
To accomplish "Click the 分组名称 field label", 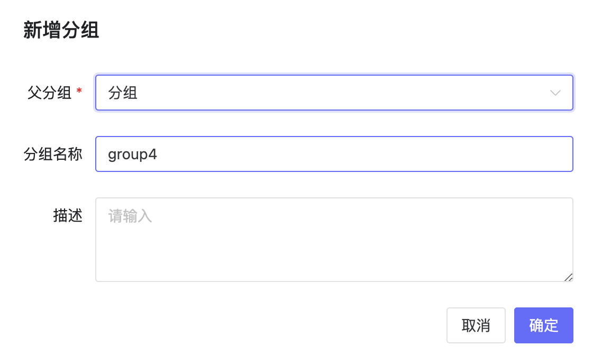I will point(53,154).
